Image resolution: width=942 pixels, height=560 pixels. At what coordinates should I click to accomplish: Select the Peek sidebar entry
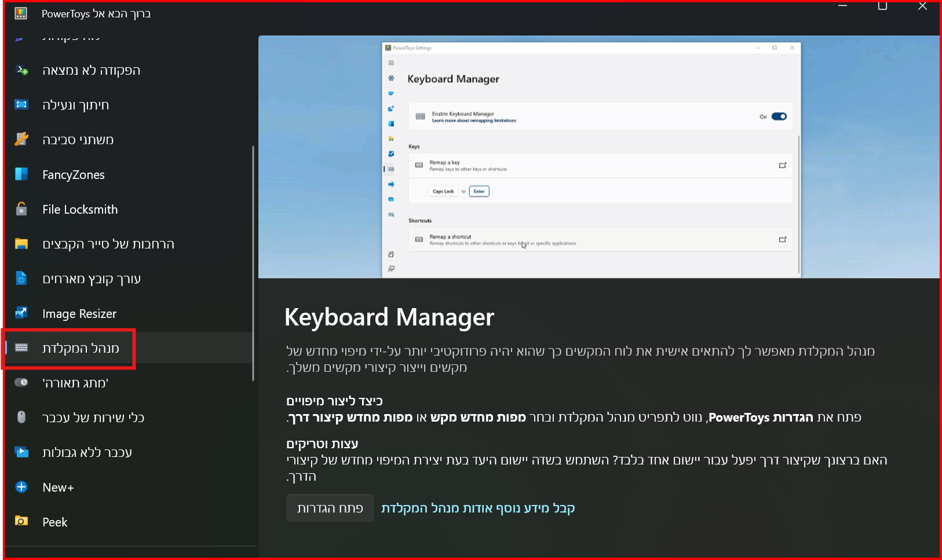coord(55,522)
